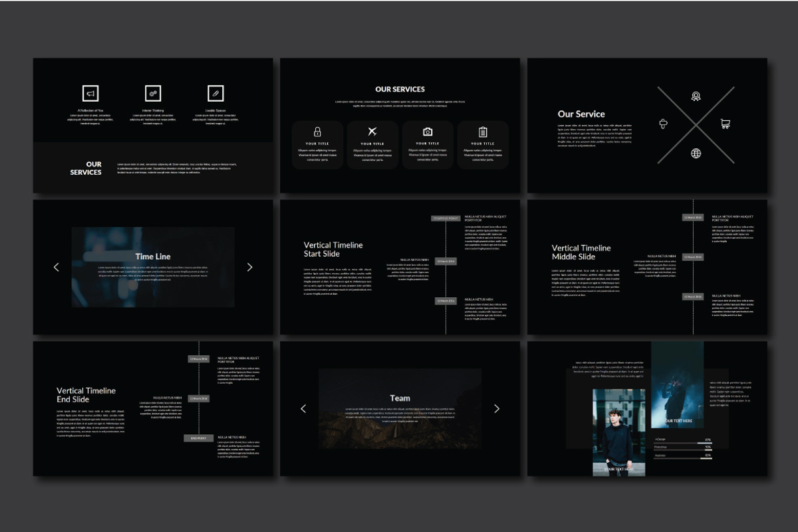Click the airplane icon in Our Services slide
Screen dimensions: 798x532
(372, 132)
